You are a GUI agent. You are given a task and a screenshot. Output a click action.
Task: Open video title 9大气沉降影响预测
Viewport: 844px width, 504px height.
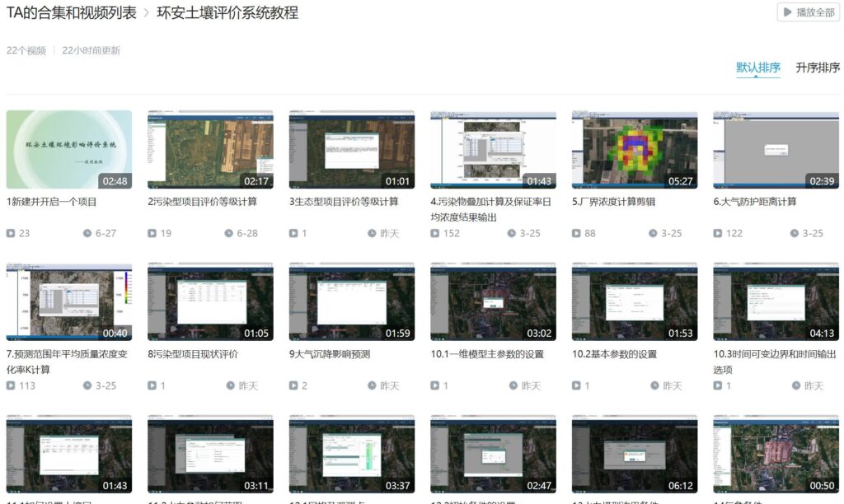tap(330, 354)
